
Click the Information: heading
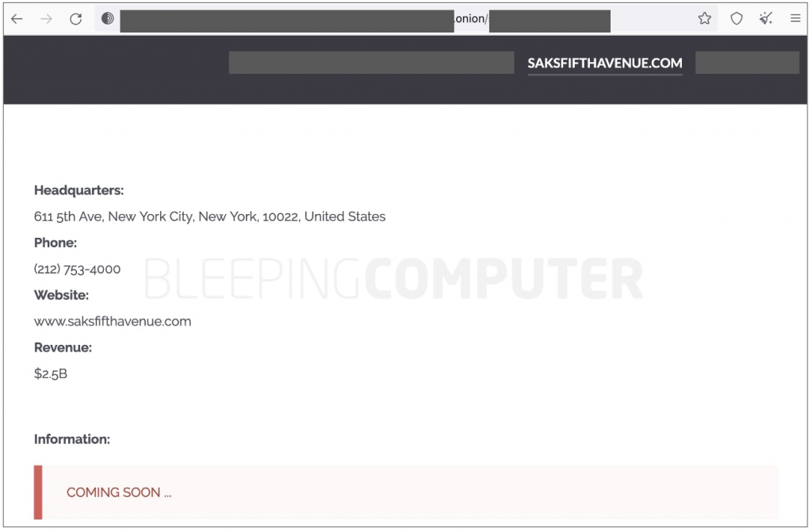(x=72, y=440)
